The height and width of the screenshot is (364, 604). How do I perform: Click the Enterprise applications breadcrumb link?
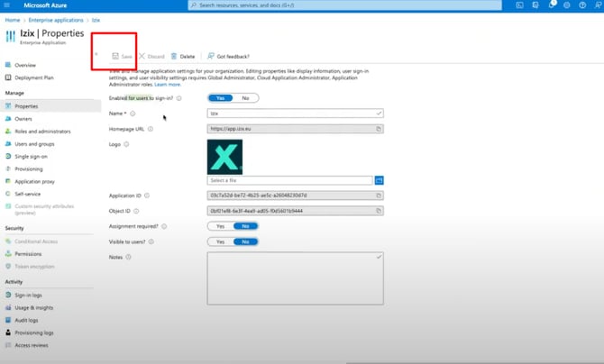click(x=56, y=20)
